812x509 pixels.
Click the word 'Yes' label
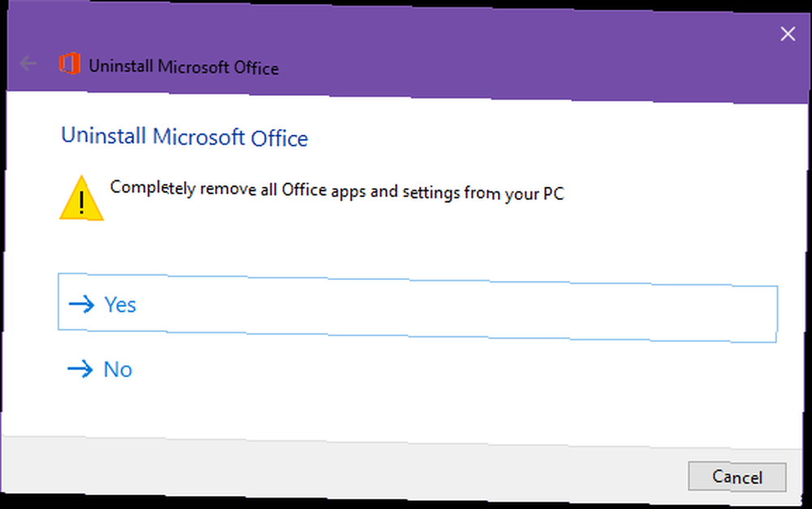pos(120,305)
